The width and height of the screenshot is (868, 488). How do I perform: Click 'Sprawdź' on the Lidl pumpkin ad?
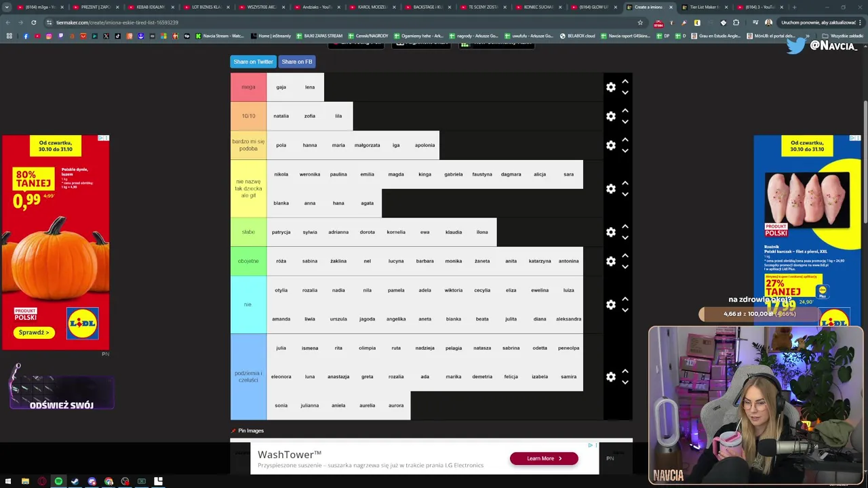34,332
